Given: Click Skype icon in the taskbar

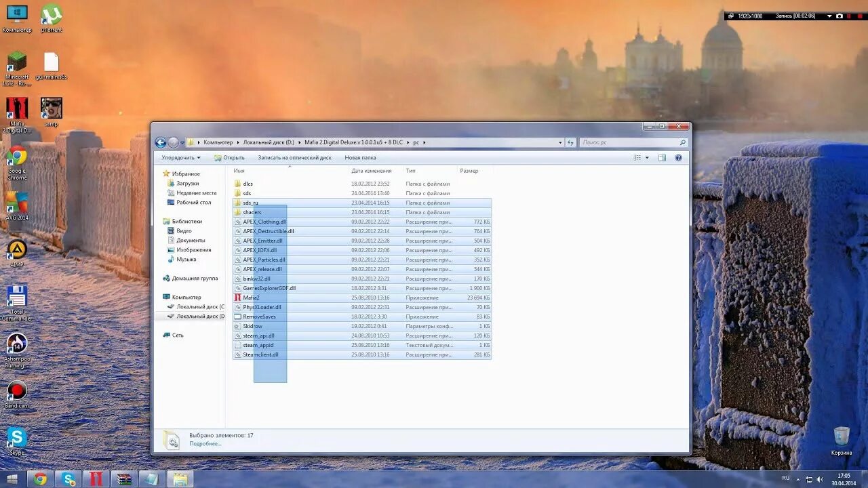Looking at the screenshot, I should (68, 479).
